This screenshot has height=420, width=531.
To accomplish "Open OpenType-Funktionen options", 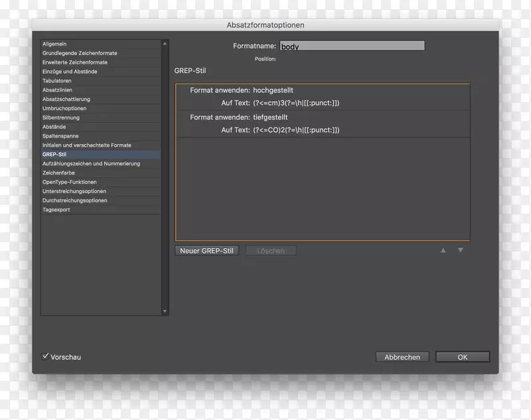I will pos(70,182).
